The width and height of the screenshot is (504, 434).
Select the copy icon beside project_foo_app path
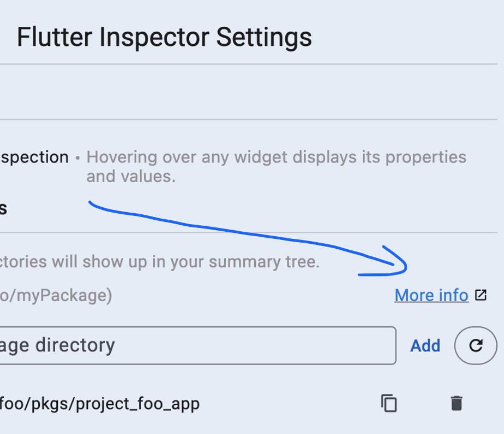(389, 403)
